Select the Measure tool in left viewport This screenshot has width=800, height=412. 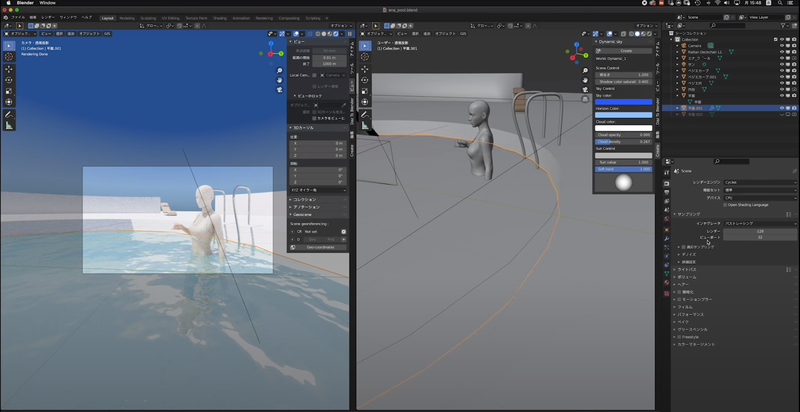point(9,125)
